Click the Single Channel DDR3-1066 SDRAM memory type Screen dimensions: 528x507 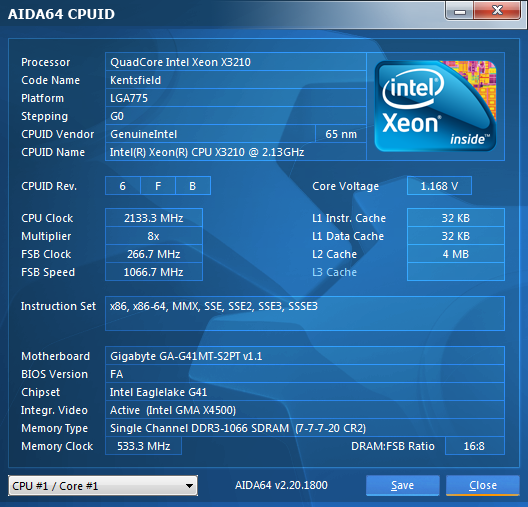tap(305, 428)
